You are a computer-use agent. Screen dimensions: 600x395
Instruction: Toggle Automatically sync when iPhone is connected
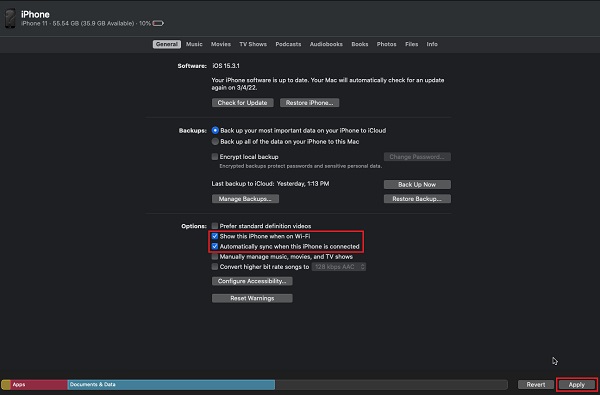point(215,246)
